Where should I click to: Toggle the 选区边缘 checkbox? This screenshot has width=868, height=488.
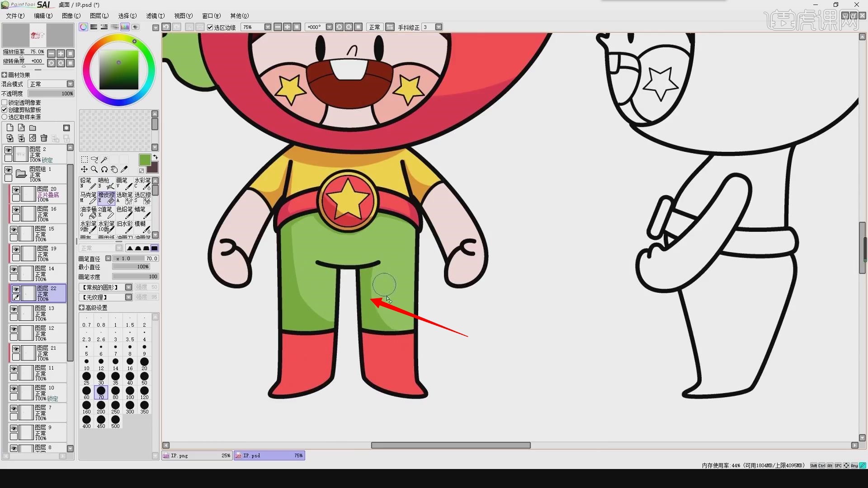pyautogui.click(x=210, y=27)
